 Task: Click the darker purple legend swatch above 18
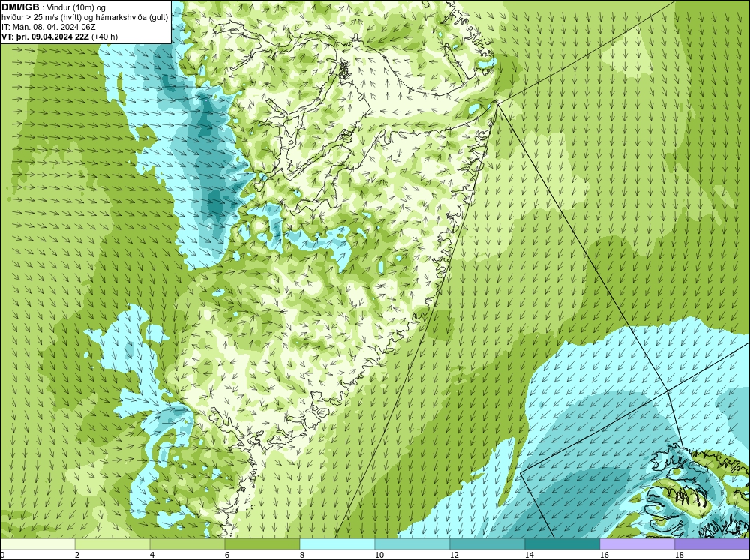click(712, 544)
